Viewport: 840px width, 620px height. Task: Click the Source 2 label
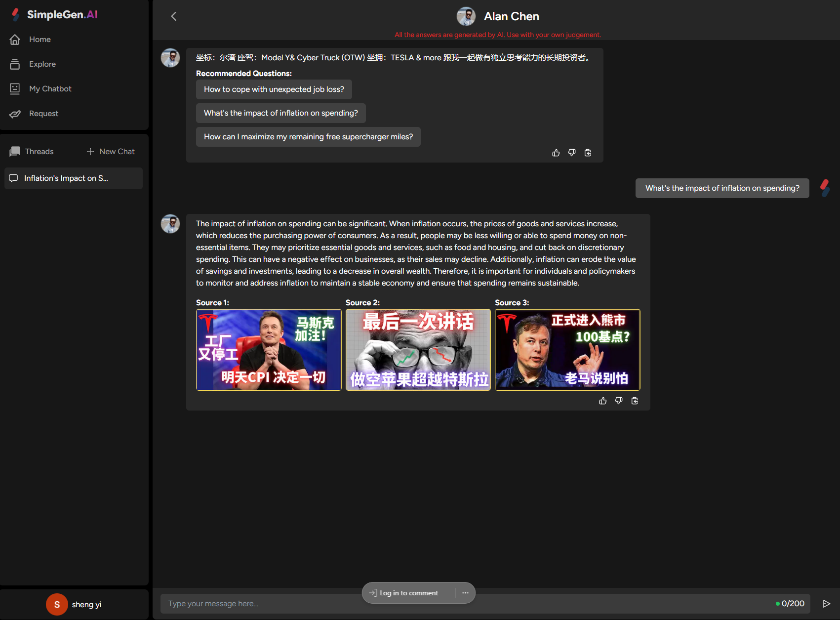(362, 303)
